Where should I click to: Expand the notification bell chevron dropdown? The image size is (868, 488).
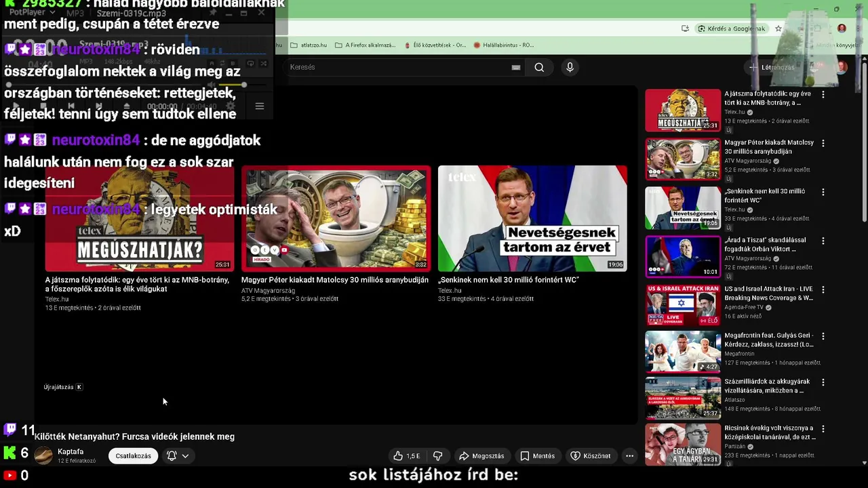[x=185, y=456]
